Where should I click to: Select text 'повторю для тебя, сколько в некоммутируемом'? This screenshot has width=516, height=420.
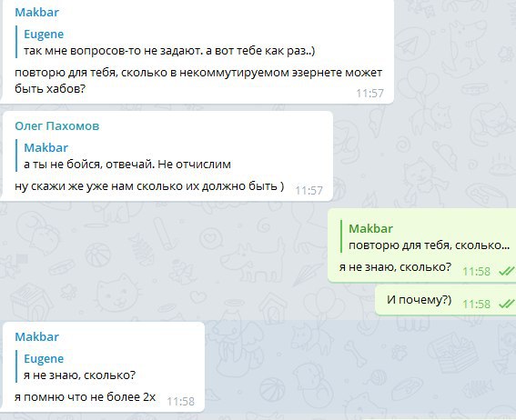[152, 73]
